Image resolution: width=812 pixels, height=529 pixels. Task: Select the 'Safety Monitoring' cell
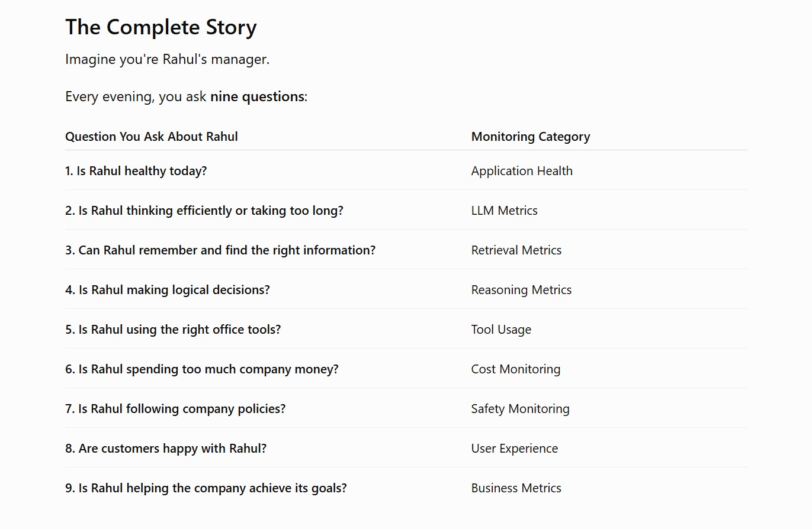pos(521,409)
